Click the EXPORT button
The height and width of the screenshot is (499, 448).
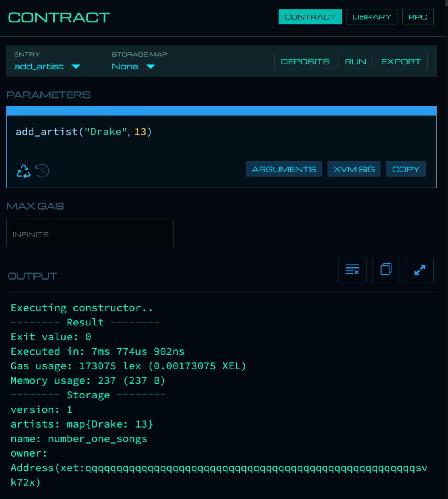point(401,61)
